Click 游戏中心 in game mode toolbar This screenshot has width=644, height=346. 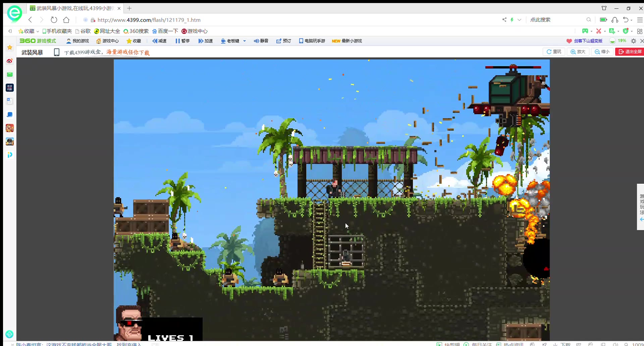[x=107, y=41]
